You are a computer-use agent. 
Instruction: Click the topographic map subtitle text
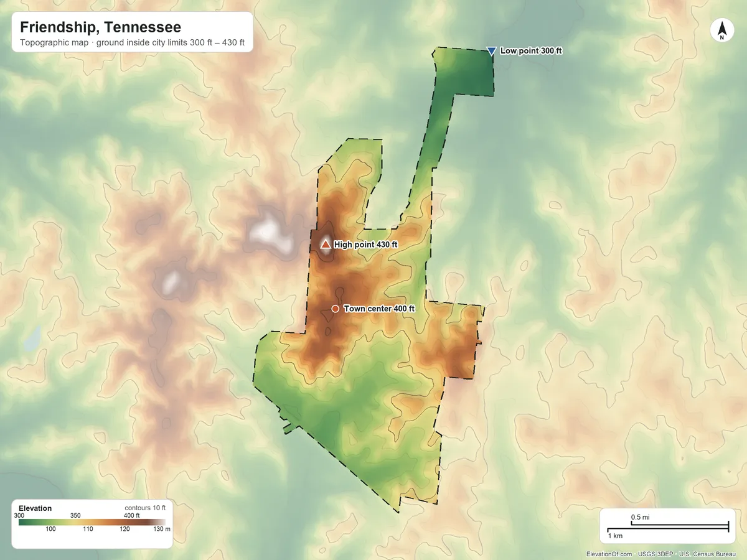pos(132,44)
